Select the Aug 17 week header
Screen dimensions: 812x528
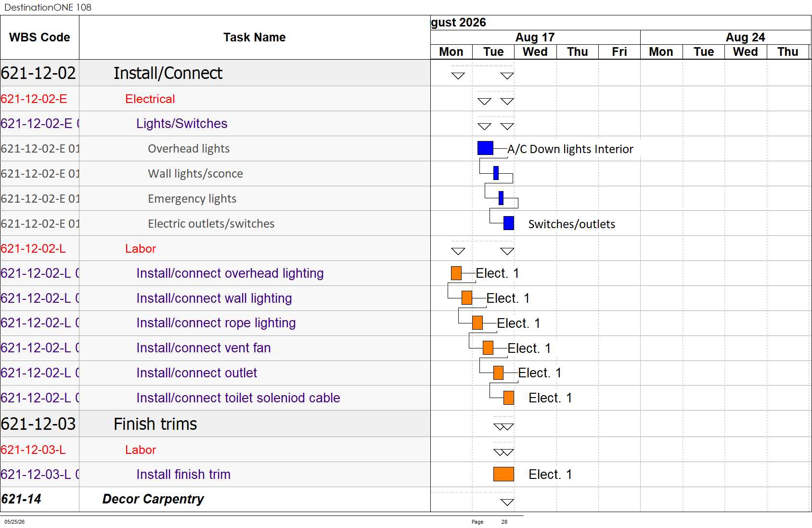pos(535,37)
